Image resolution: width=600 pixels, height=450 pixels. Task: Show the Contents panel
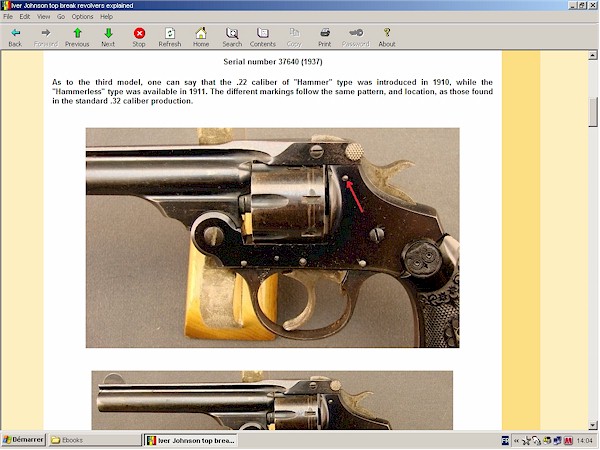click(x=263, y=37)
